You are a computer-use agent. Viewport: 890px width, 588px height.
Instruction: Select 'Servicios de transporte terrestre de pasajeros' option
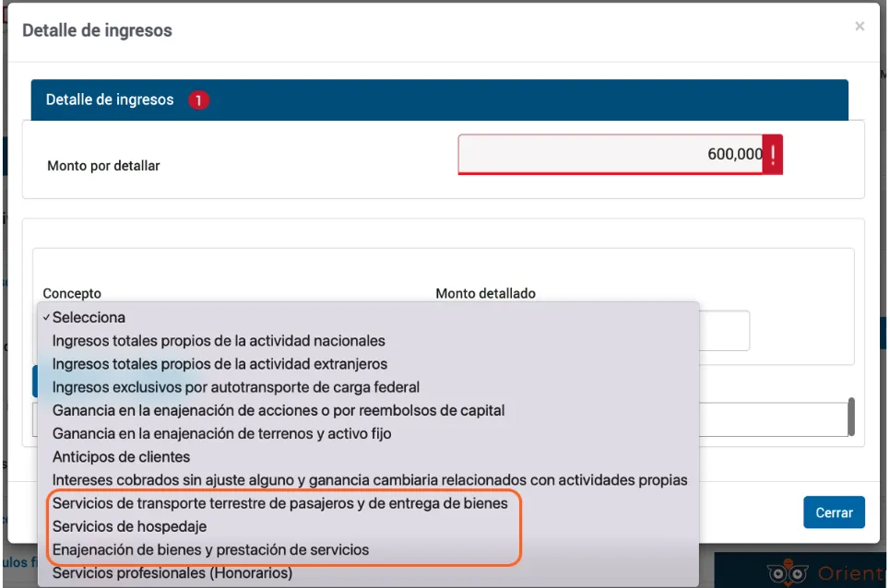[279, 504]
